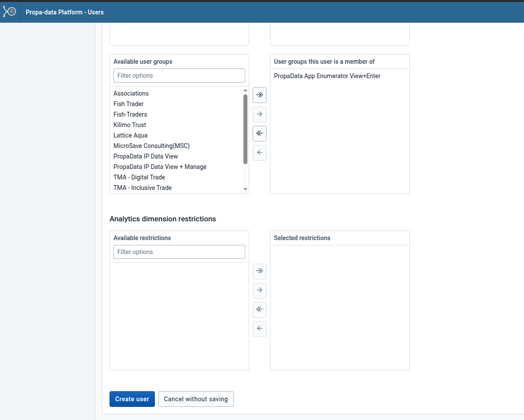Image resolution: width=524 pixels, height=420 pixels.
Task: Click Cancel without saving
Action: (x=196, y=399)
